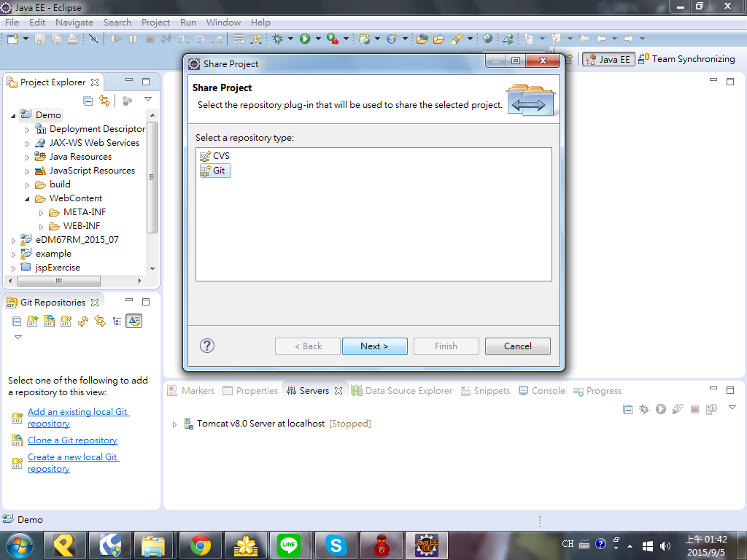Click Debug server icon in Servers view

[644, 409]
